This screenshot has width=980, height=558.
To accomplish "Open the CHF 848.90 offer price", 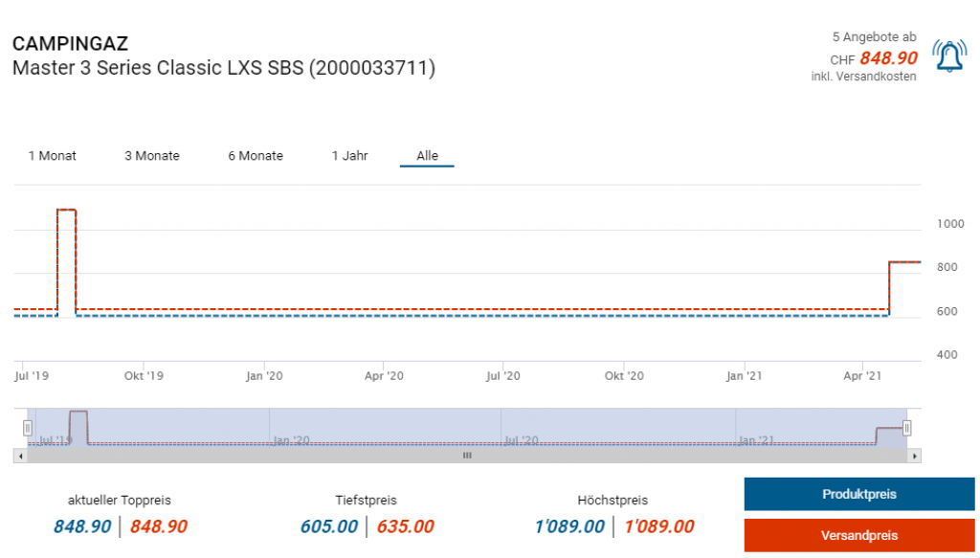I will pyautogui.click(x=887, y=58).
